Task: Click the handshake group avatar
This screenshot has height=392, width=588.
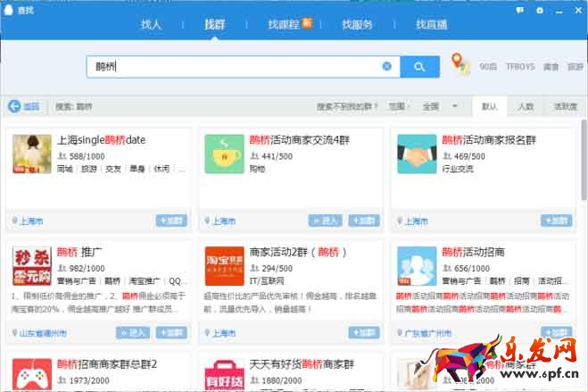Action: point(417,154)
